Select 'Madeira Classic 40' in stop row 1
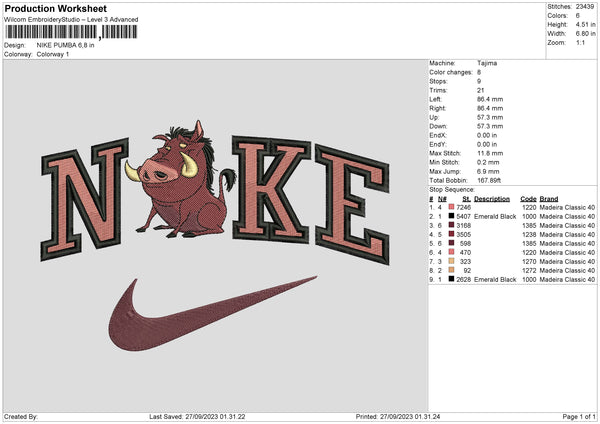Viewport: 600px width, 424px height. coord(567,207)
